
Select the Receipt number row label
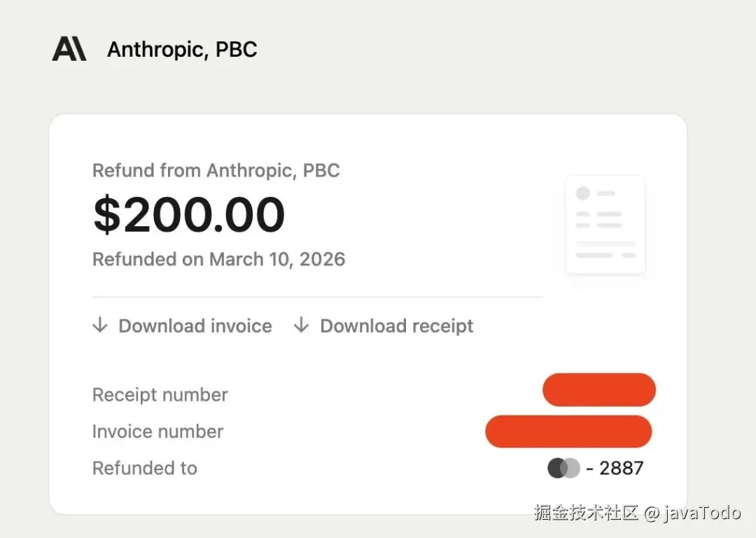click(160, 394)
